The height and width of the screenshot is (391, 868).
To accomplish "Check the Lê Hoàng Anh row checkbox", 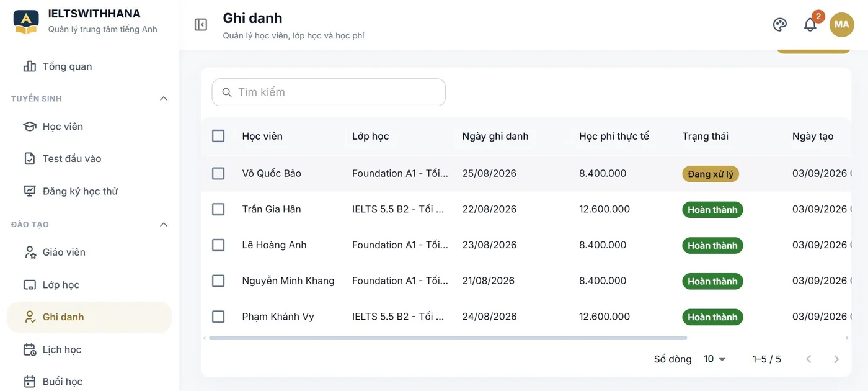I will (x=218, y=245).
